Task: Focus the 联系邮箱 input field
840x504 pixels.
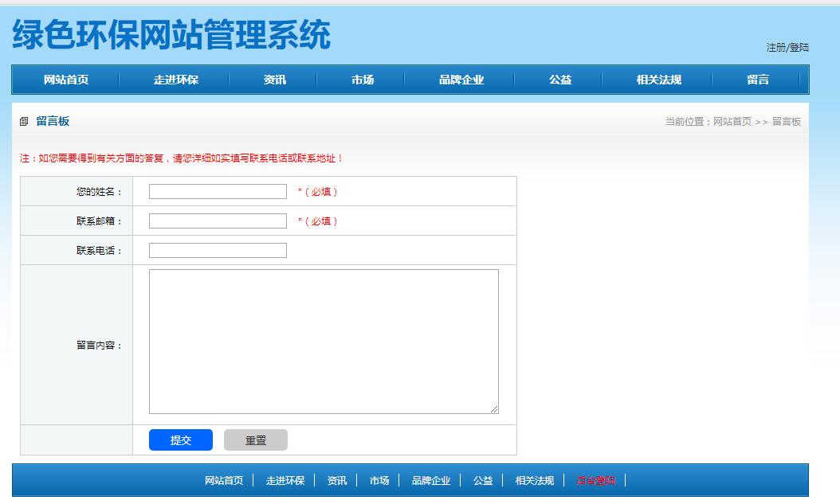Action: (218, 221)
